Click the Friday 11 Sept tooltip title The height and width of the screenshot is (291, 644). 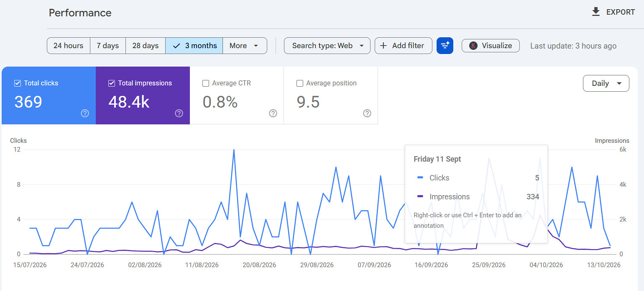pos(437,159)
